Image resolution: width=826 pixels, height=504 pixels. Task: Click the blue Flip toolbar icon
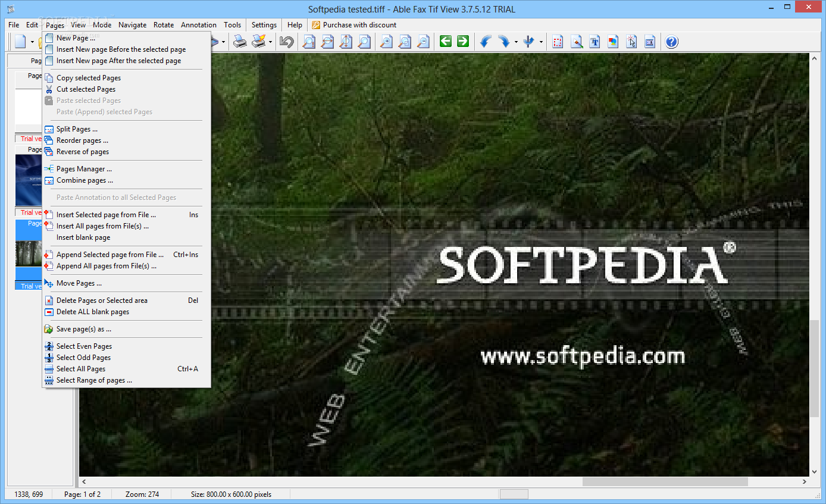coord(529,42)
